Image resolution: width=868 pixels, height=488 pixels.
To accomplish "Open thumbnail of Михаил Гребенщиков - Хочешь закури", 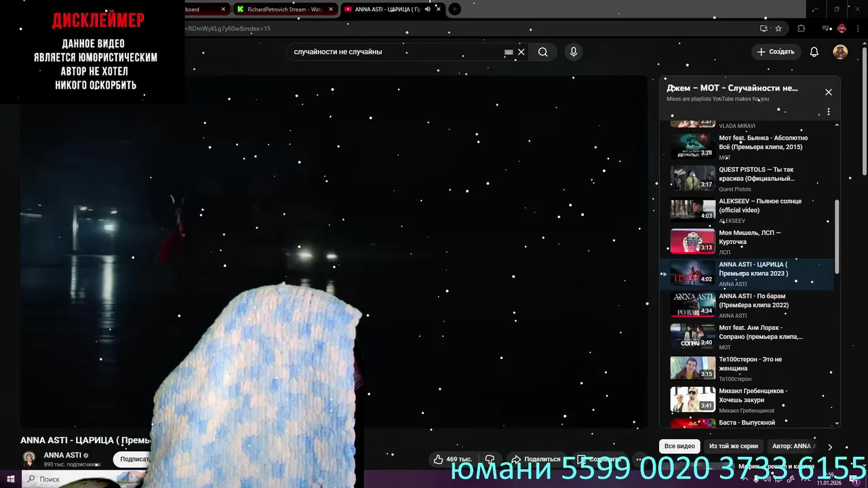I will click(x=692, y=399).
